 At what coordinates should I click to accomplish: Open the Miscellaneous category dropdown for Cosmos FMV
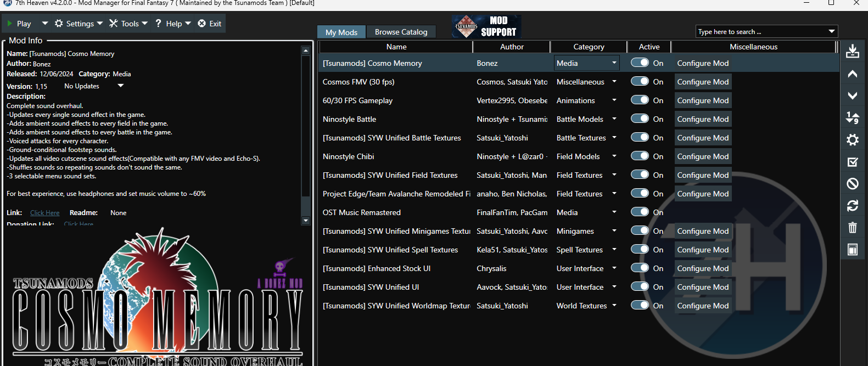(586, 82)
